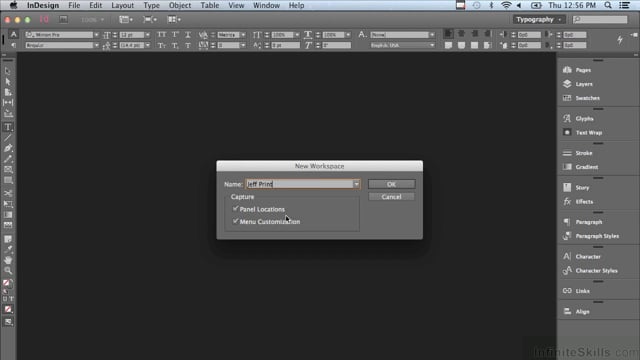Open the Layout menu
The width and height of the screenshot is (640, 360).
click(122, 5)
